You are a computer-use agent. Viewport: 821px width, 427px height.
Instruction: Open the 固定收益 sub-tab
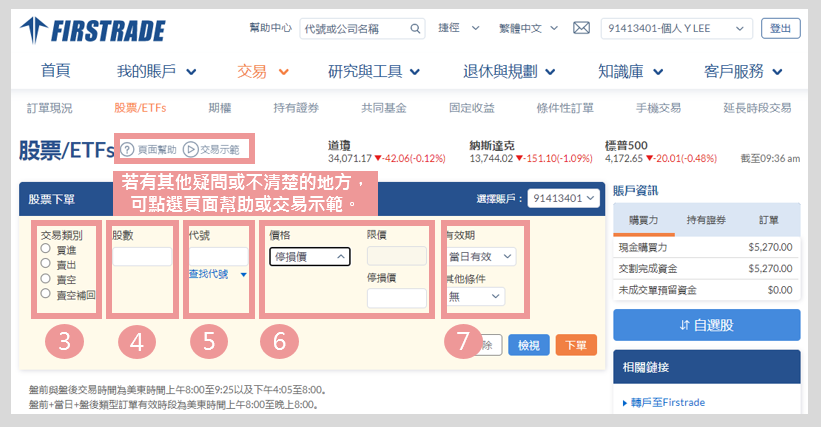pyautogui.click(x=472, y=108)
